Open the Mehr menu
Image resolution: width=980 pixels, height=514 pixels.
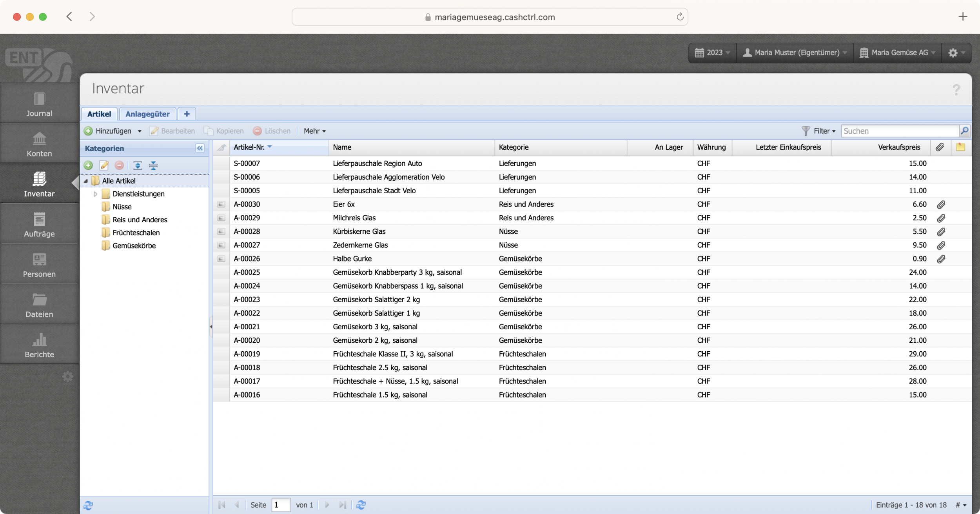314,131
